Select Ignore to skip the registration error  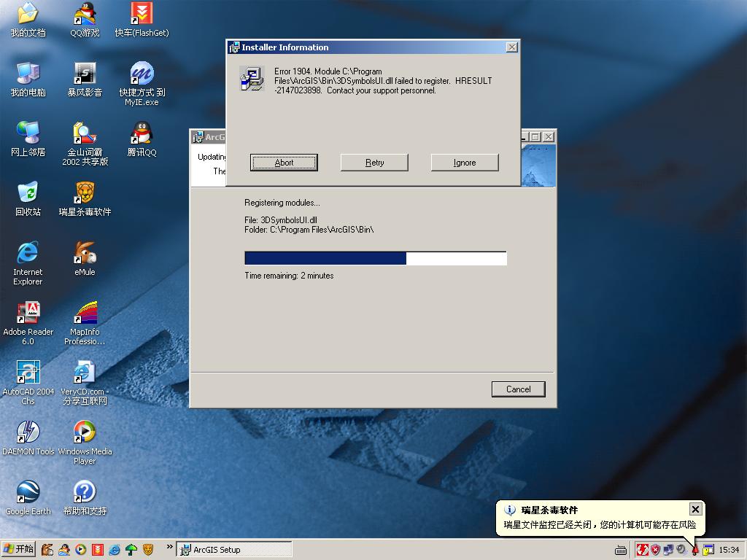click(465, 163)
